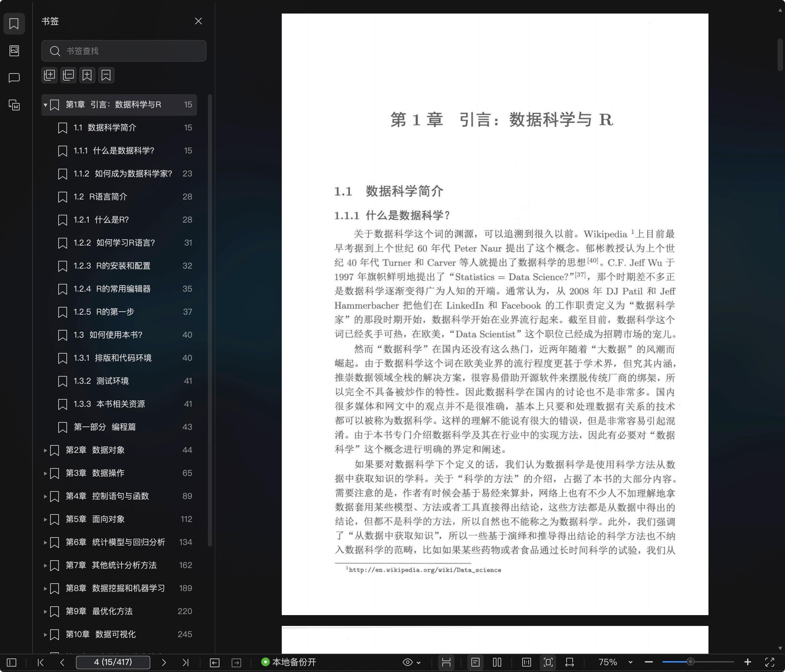Click the 本地备份开 backup status
785x672 pixels.
(x=289, y=662)
